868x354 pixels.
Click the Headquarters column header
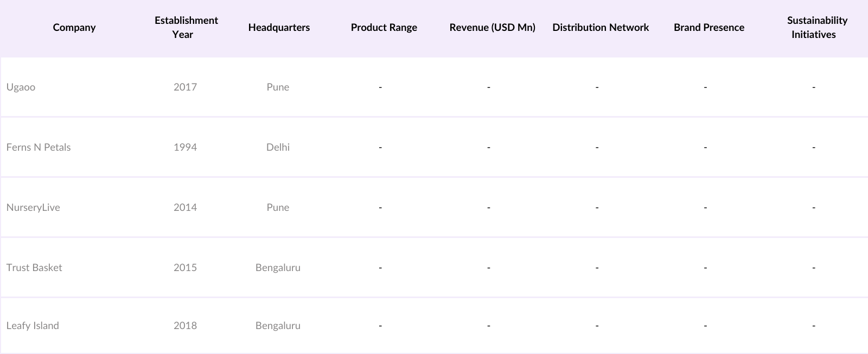(x=279, y=28)
